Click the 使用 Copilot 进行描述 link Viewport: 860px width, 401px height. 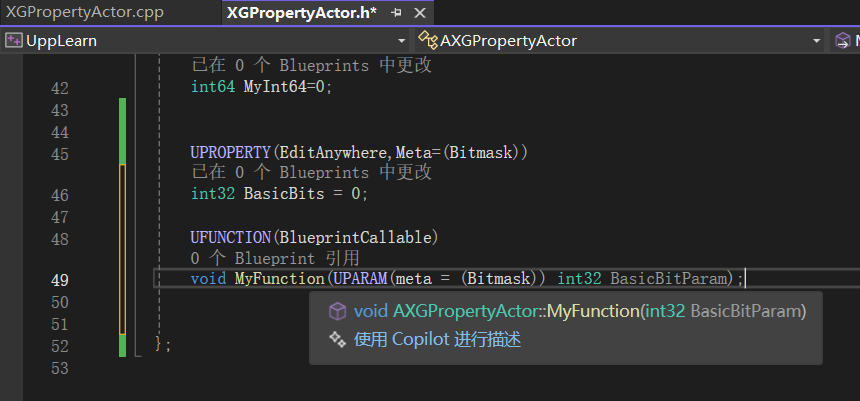pos(437,340)
